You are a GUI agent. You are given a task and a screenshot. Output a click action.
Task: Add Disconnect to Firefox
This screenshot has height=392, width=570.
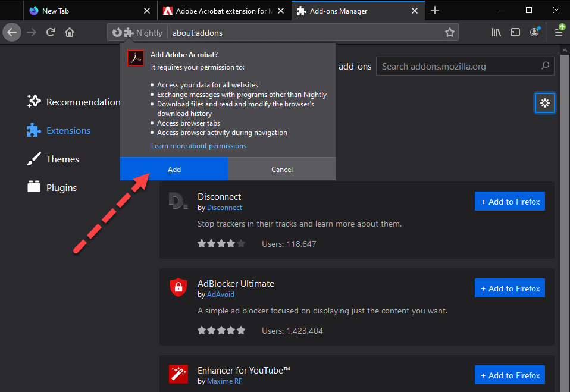[510, 201]
